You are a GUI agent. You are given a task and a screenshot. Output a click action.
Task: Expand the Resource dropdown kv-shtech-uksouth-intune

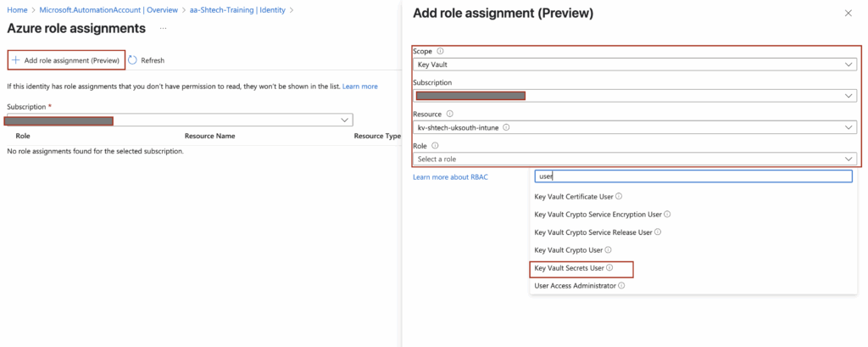coord(634,127)
